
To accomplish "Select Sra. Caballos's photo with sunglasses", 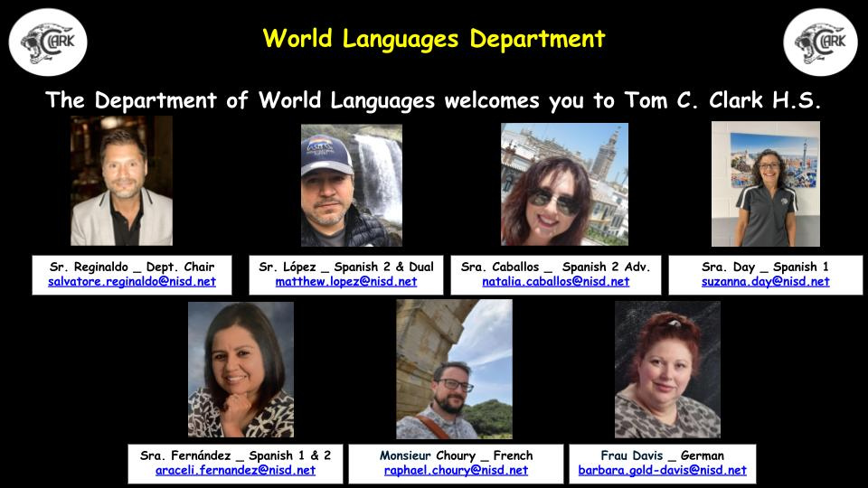I will 564,184.
